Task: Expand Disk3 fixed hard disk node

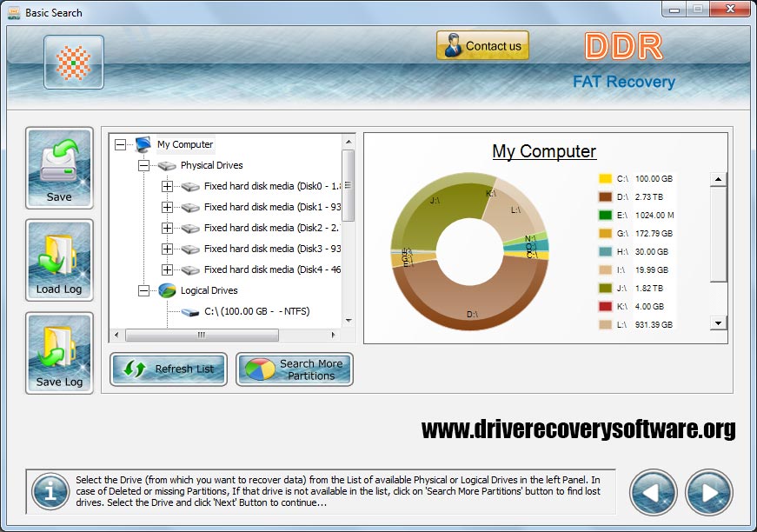Action: pos(167,249)
